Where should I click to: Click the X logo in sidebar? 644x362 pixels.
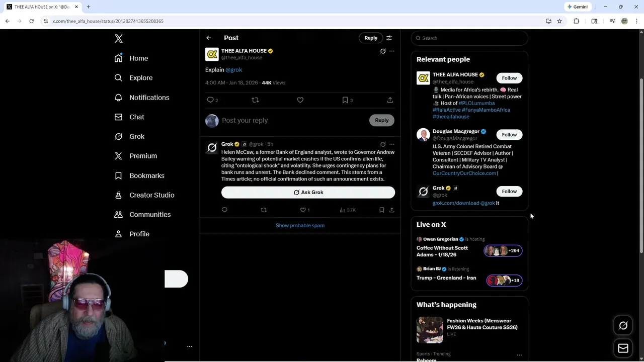119,39
